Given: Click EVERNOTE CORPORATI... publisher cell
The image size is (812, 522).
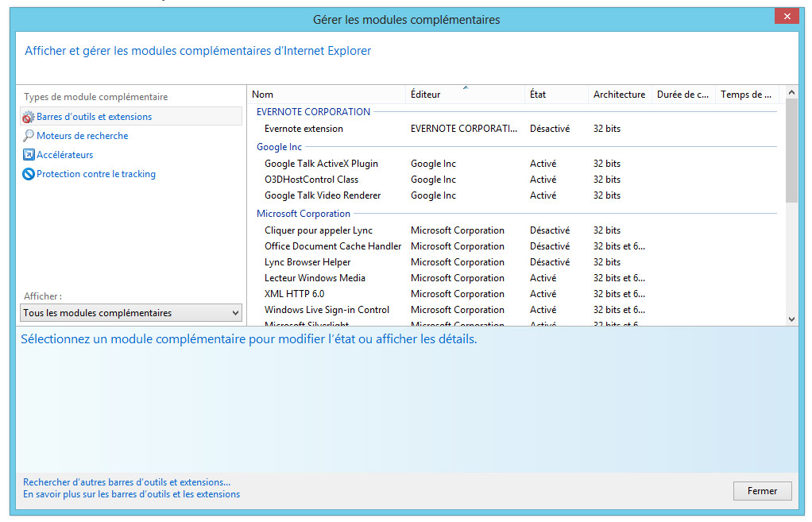Looking at the screenshot, I should (463, 129).
